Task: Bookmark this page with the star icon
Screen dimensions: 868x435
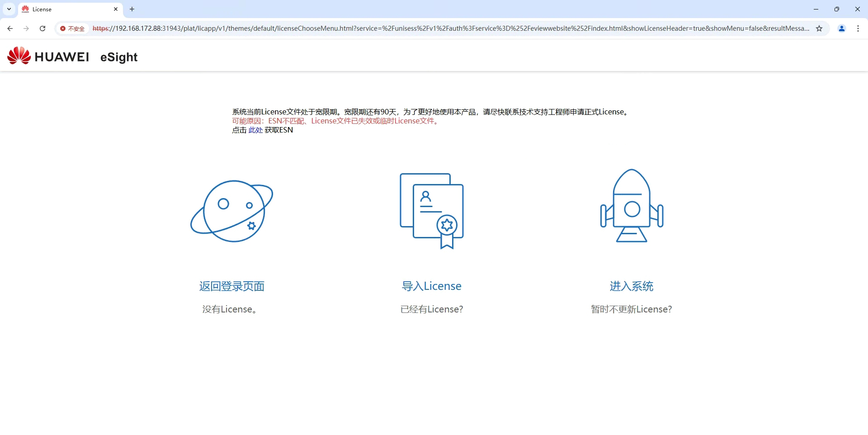Action: coord(819,28)
